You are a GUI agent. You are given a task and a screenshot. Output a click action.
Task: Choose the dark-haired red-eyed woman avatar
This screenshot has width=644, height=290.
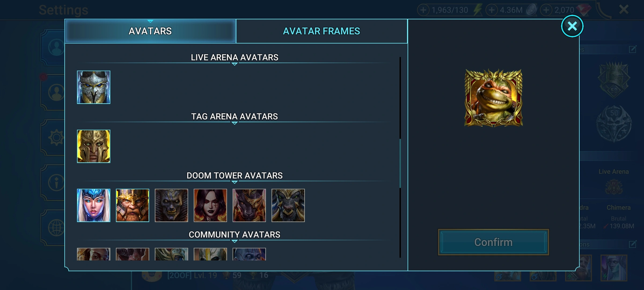(x=210, y=205)
